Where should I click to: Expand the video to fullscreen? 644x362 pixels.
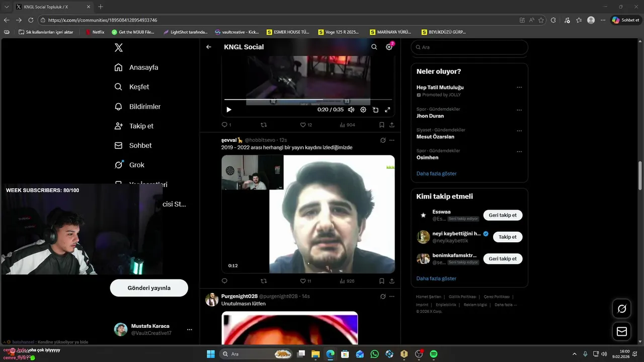coord(387,110)
